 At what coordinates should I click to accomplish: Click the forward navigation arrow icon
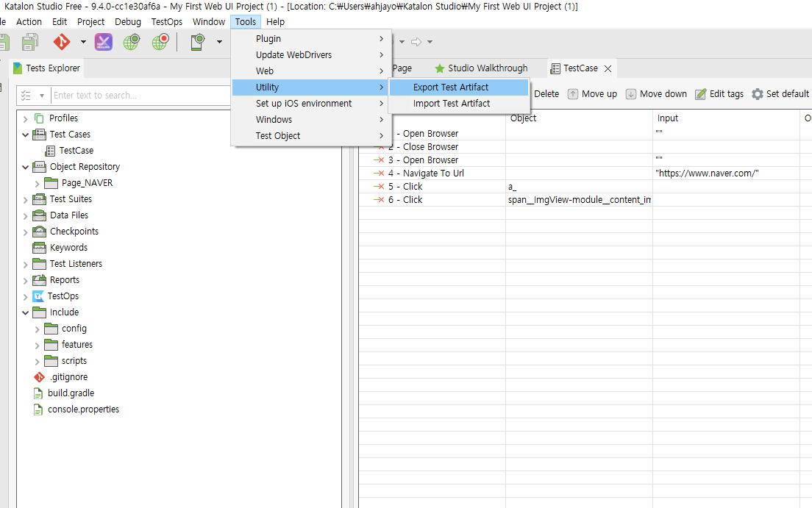(416, 42)
